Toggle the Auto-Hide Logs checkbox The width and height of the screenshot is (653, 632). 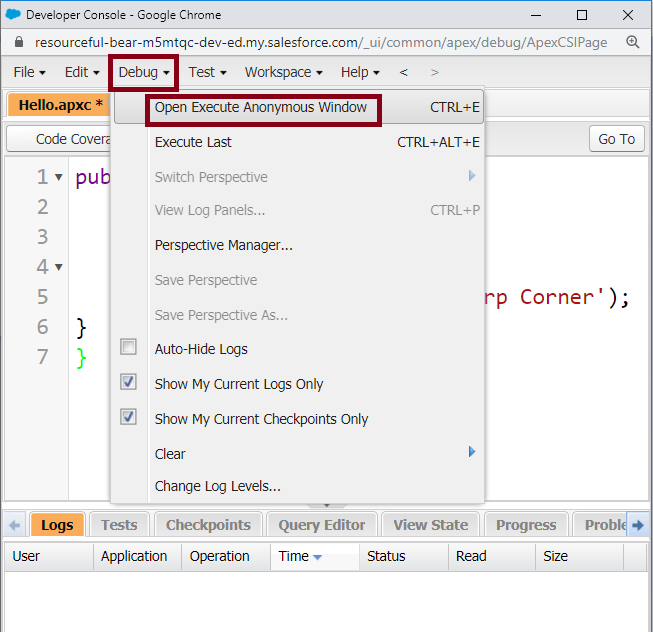click(x=128, y=347)
